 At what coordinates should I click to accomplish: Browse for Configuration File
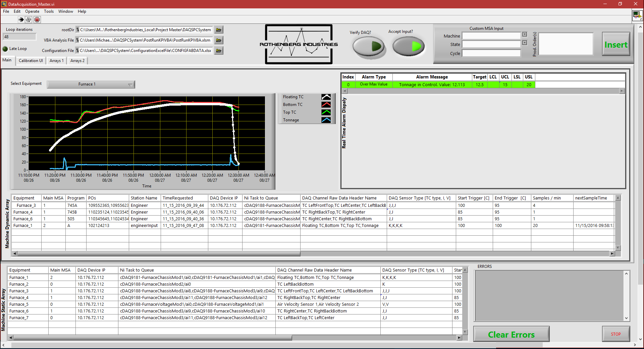(x=219, y=51)
